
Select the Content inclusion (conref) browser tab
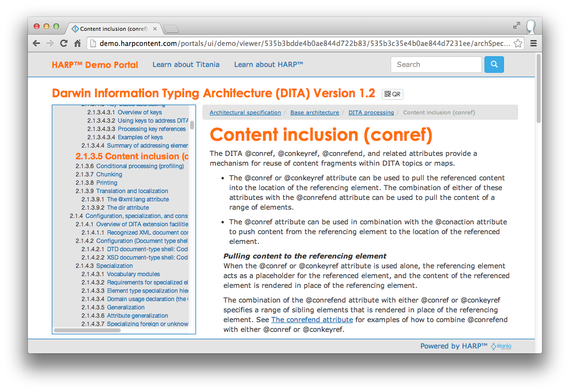point(113,29)
